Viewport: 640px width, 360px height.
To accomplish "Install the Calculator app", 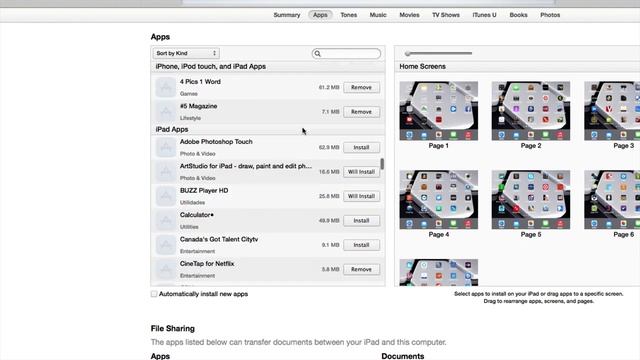I will [x=361, y=220].
